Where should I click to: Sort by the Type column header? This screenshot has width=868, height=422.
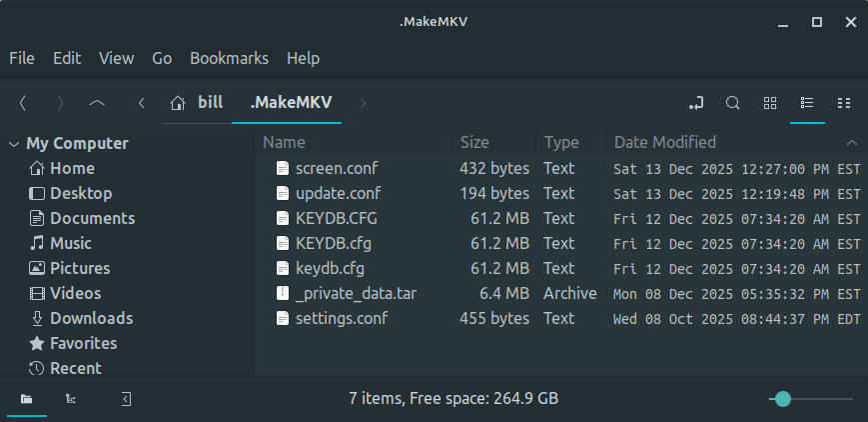tap(570, 143)
